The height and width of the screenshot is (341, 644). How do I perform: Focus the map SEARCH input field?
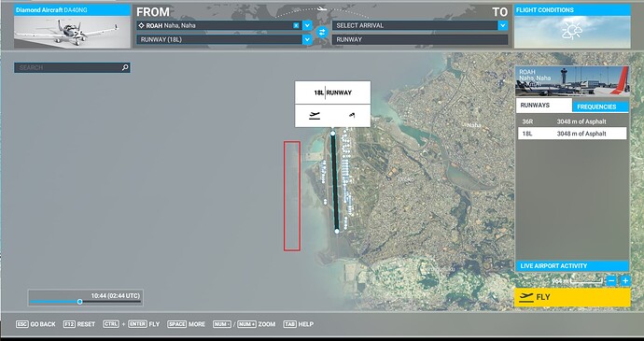point(72,67)
